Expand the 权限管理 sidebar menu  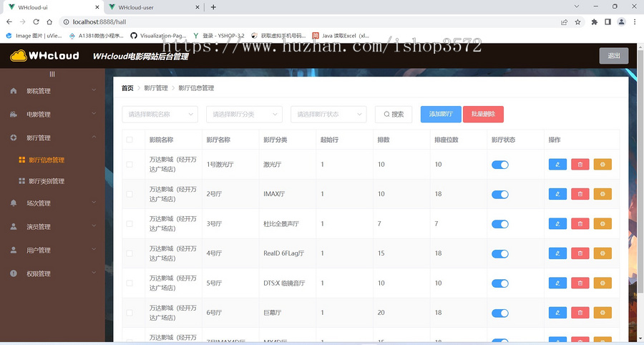pos(52,273)
